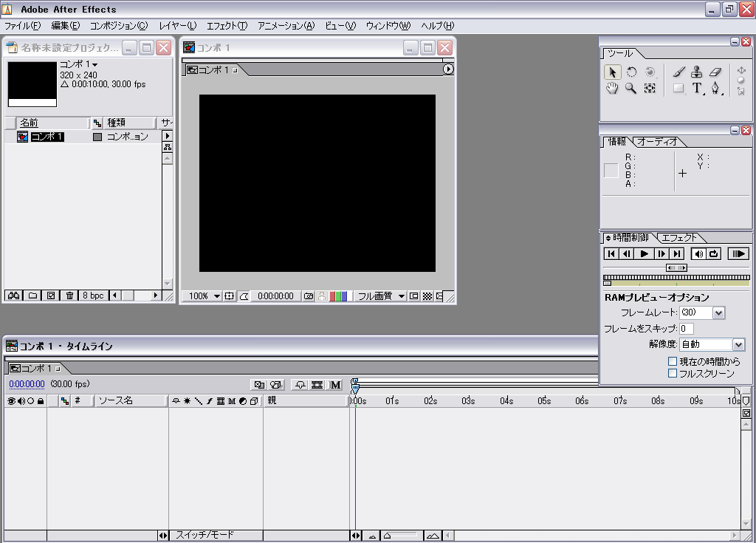Click the project window 8 bpc color depth
This screenshot has height=543, width=756.
pos(93,296)
